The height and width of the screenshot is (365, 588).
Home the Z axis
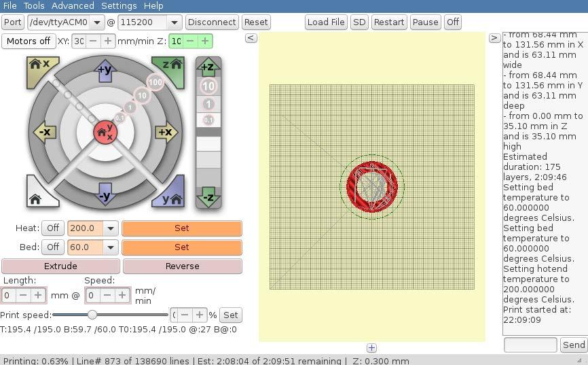(x=170, y=69)
